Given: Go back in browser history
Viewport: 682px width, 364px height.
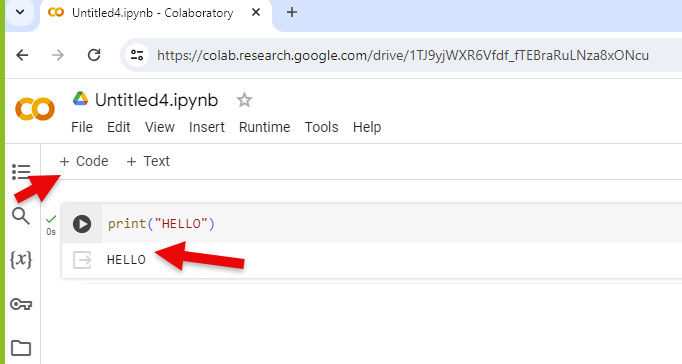Looking at the screenshot, I should click(x=22, y=55).
